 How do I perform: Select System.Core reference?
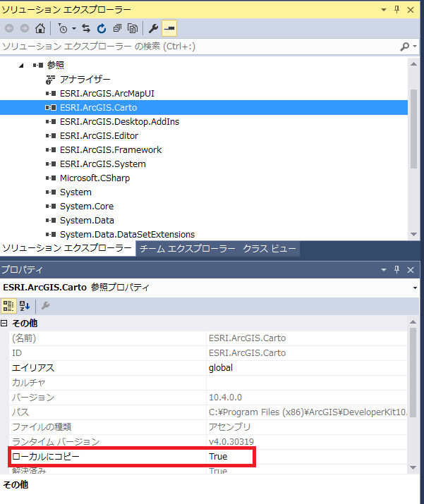[x=87, y=207]
